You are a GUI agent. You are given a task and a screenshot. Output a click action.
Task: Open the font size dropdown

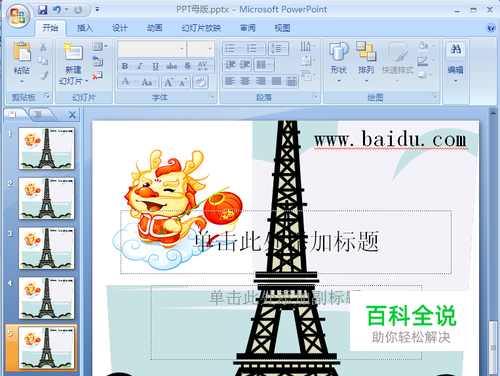210,49
